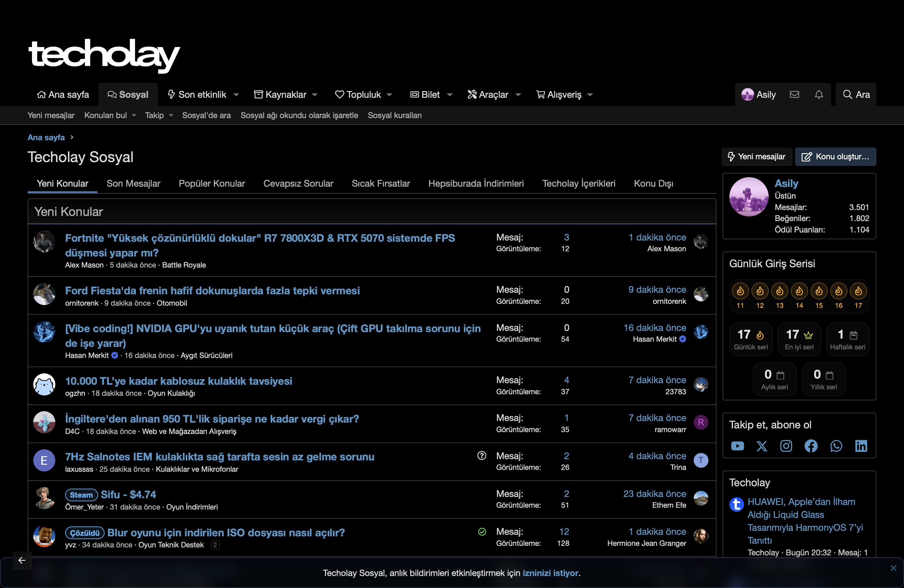904x588 pixels.
Task: Switch to the Son Mesajlar tab
Action: point(133,184)
